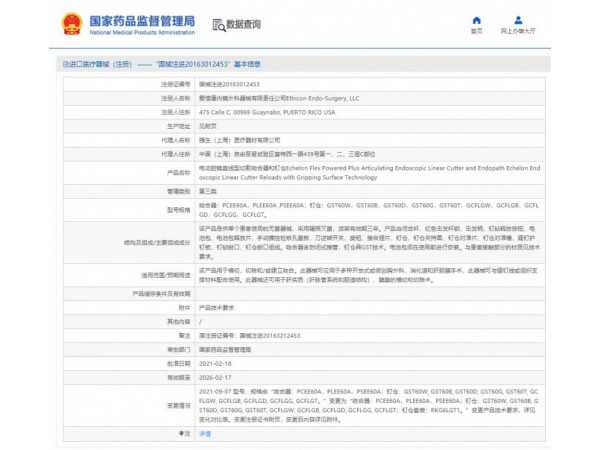Image resolution: width=600 pixels, height=450 pixels.
Task: Click the 变更情况 row label
Action: pyautogui.click(x=179, y=406)
